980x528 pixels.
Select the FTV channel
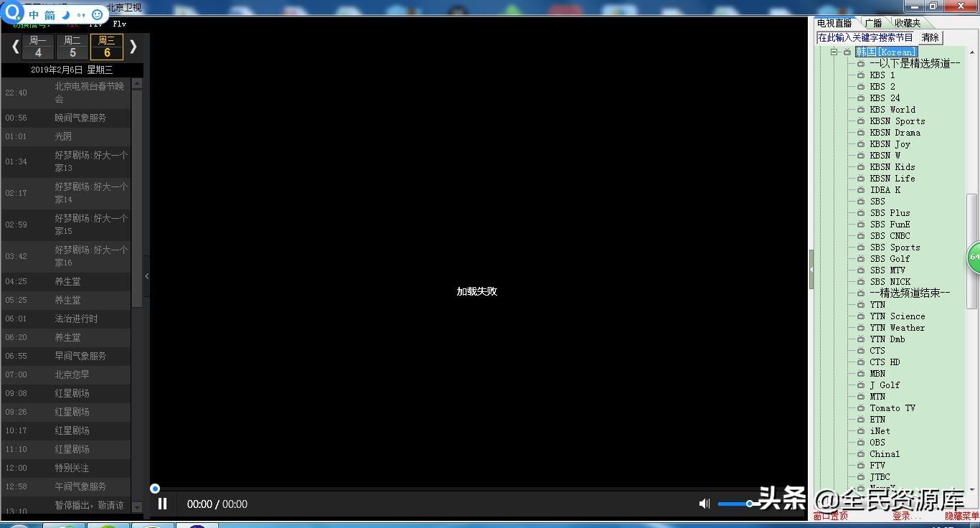[x=877, y=466]
